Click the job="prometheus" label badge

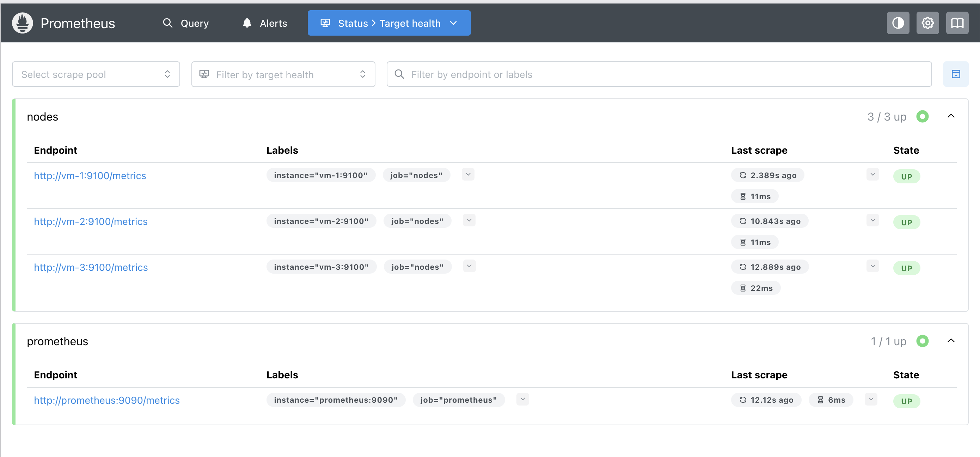459,400
